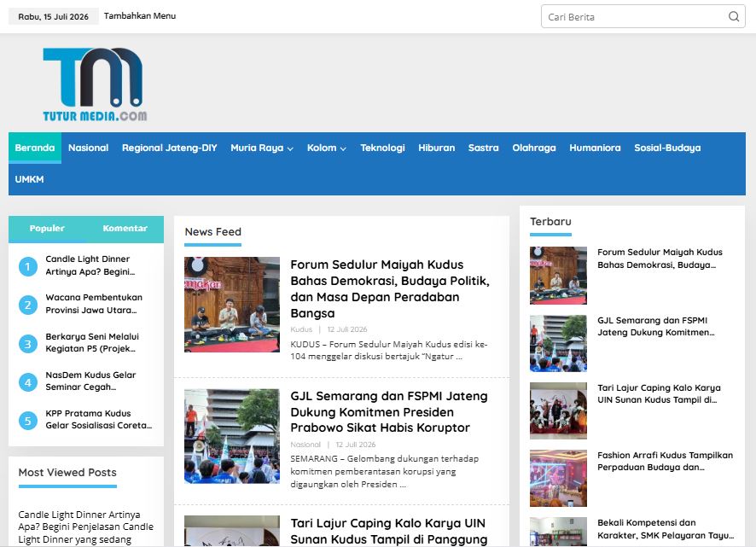Open the Hiburan section

436,148
